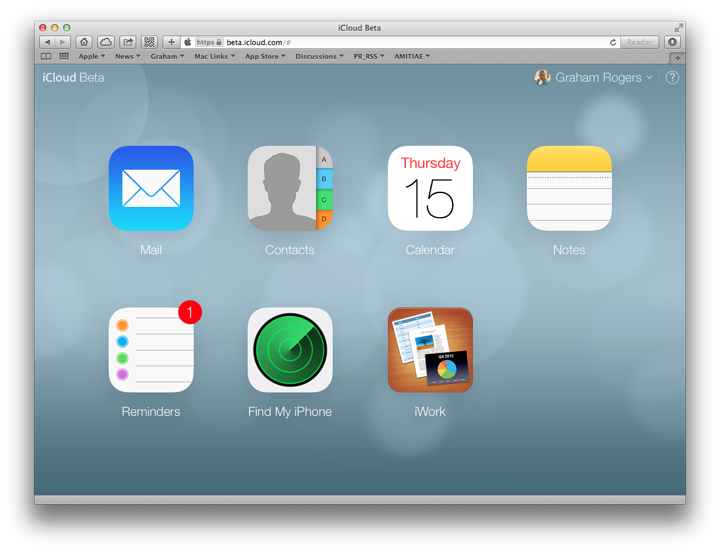This screenshot has height=552, width=720.
Task: Open the Mail app
Action: (151, 188)
